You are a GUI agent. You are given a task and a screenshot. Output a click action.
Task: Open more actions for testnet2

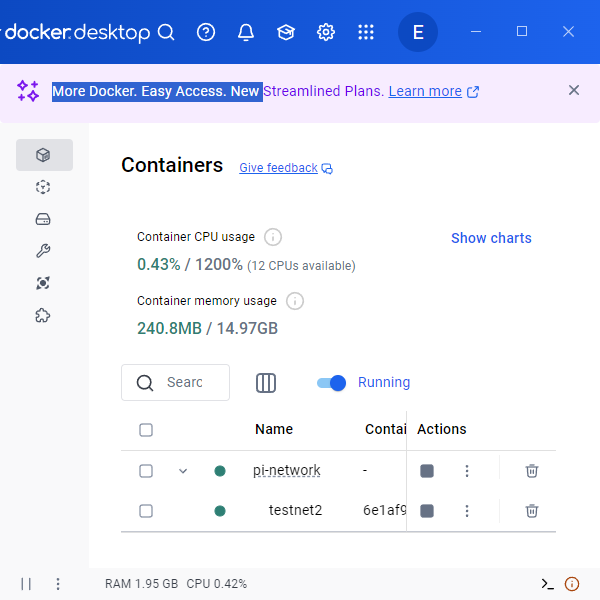(467, 511)
